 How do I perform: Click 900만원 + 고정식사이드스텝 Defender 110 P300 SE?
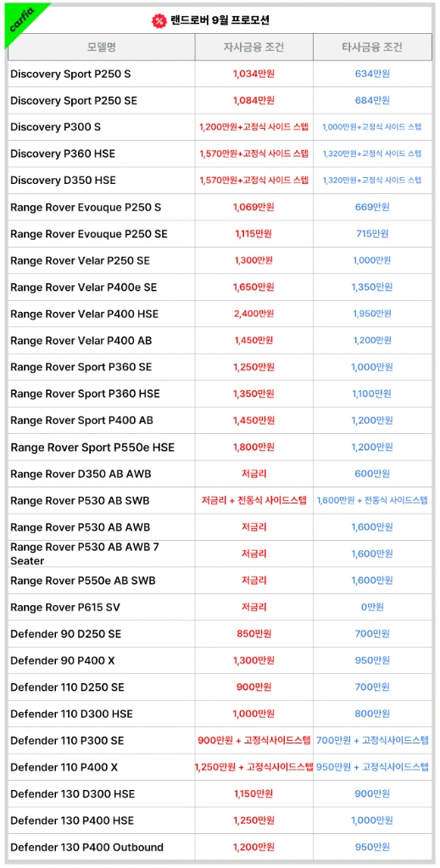point(254,740)
